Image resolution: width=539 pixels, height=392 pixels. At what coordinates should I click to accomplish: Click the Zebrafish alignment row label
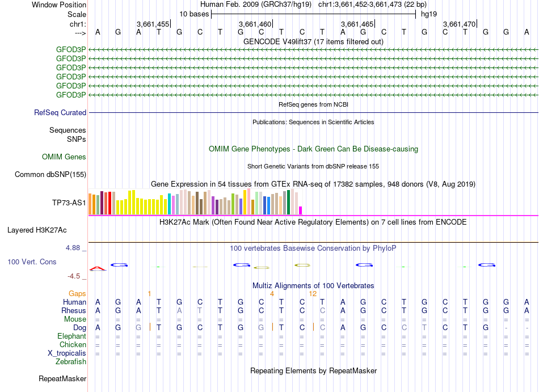pos(71,361)
